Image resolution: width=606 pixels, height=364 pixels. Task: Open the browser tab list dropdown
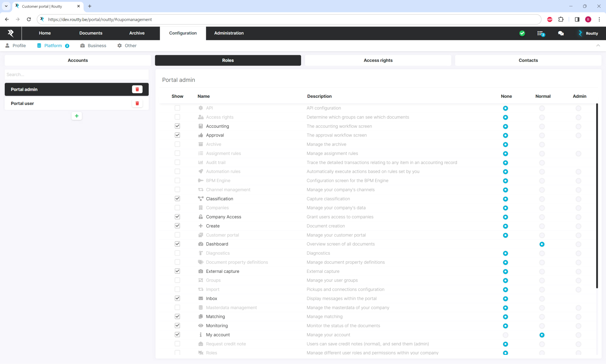[6, 6]
